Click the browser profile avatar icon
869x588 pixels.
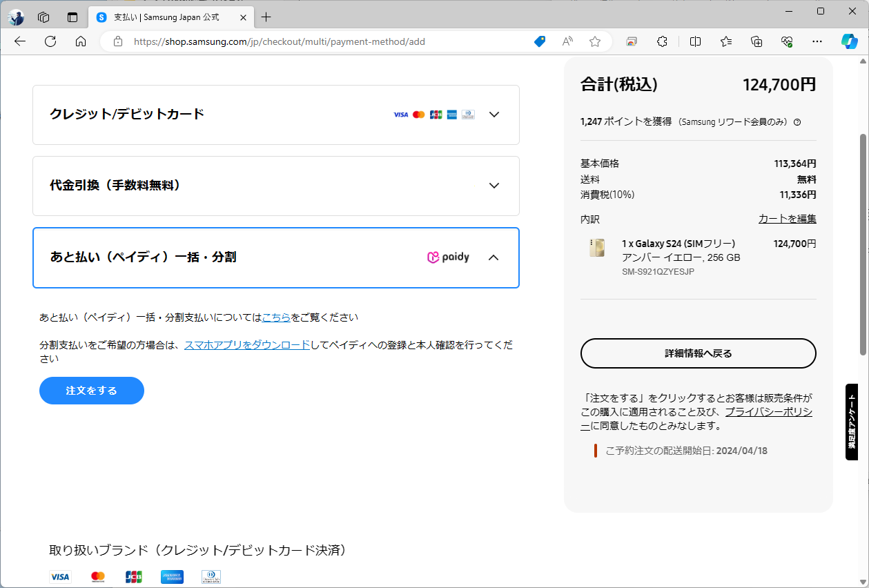tap(15, 17)
